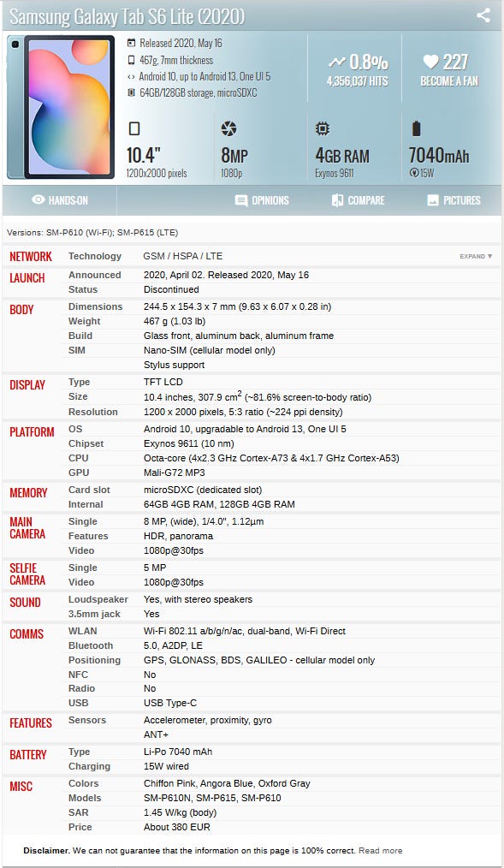Open the Read more disclaimer link
The height and width of the screenshot is (868, 504).
pos(380,850)
